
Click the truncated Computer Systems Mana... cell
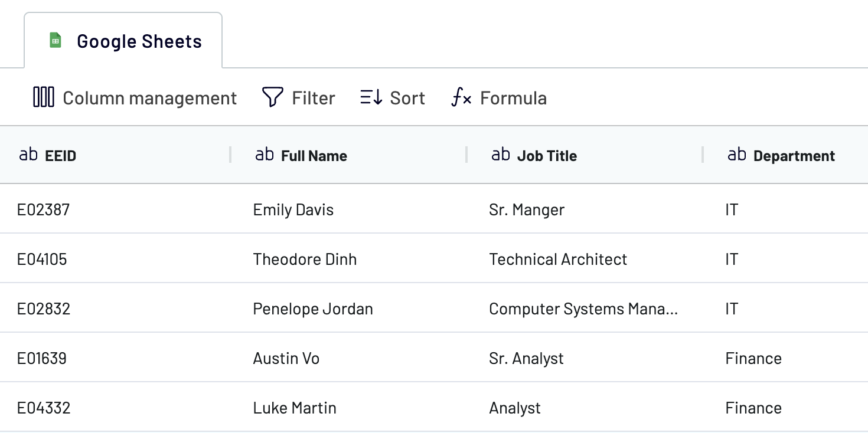point(583,309)
